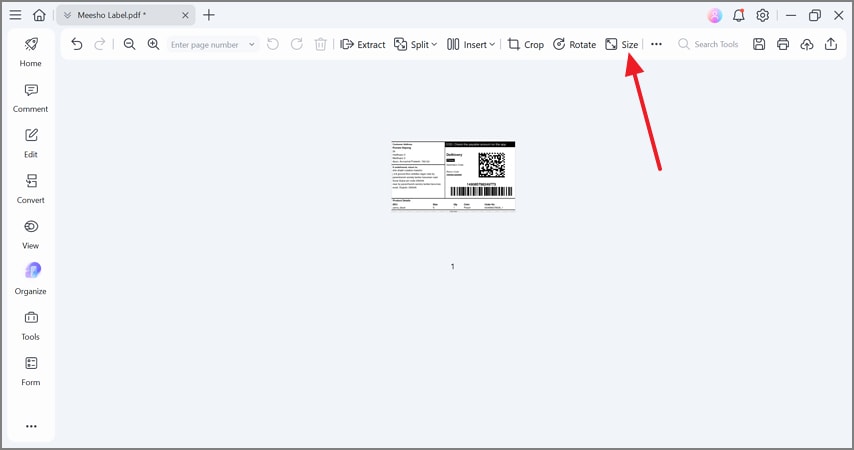Open tab list chevron before filename
The width and height of the screenshot is (854, 450).
[x=67, y=15]
